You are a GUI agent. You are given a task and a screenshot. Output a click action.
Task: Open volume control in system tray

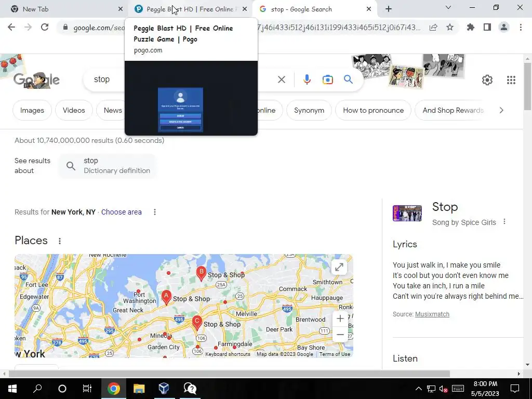point(443,389)
